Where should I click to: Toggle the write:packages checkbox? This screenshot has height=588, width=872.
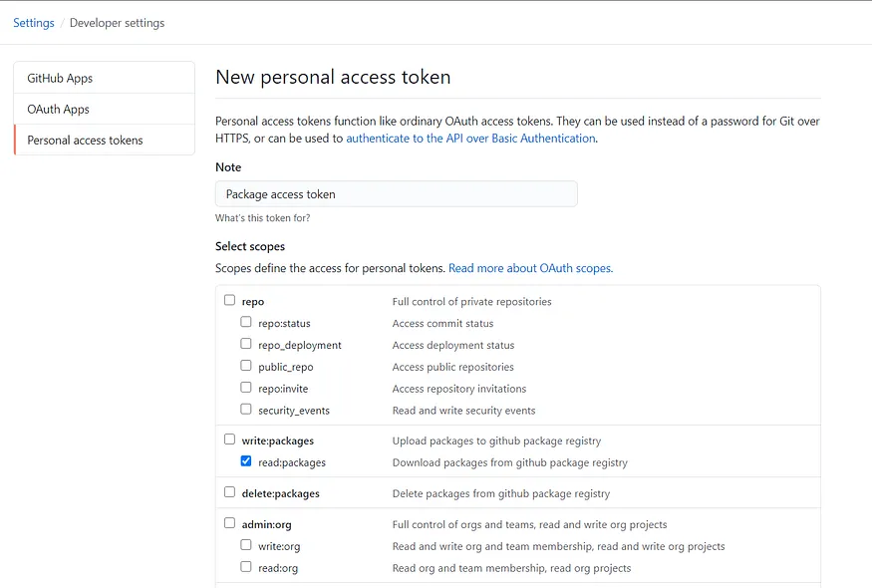[230, 440]
